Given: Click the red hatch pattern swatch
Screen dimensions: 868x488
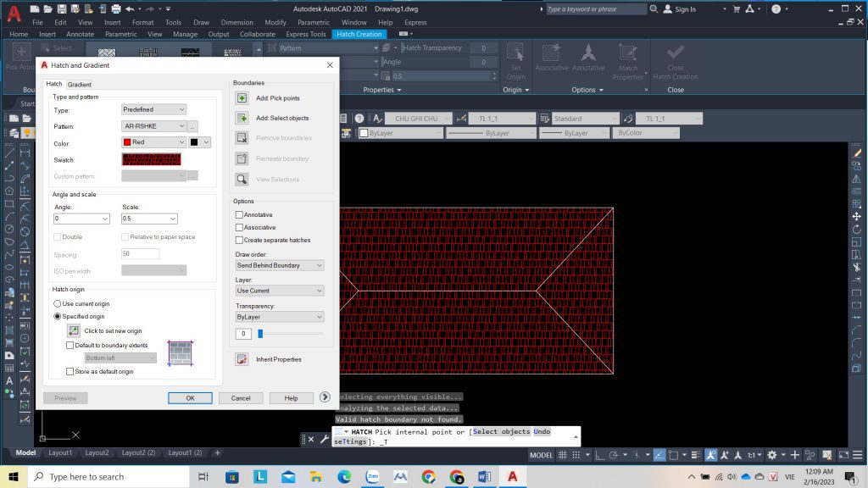Looking at the screenshot, I should click(152, 159).
